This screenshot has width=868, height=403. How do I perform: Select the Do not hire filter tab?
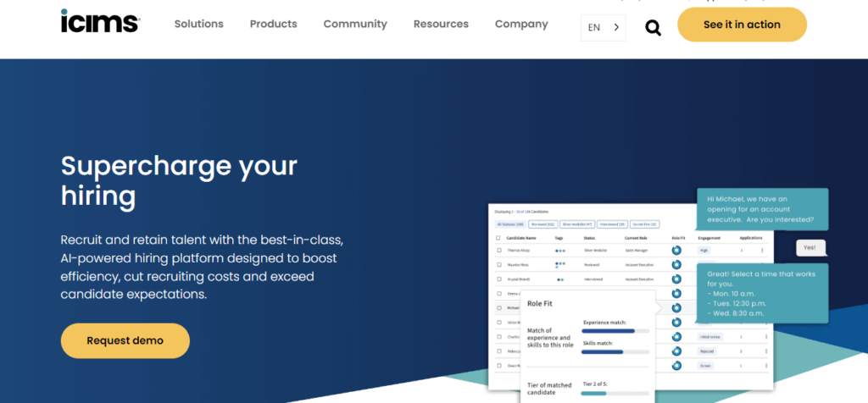[x=645, y=224]
